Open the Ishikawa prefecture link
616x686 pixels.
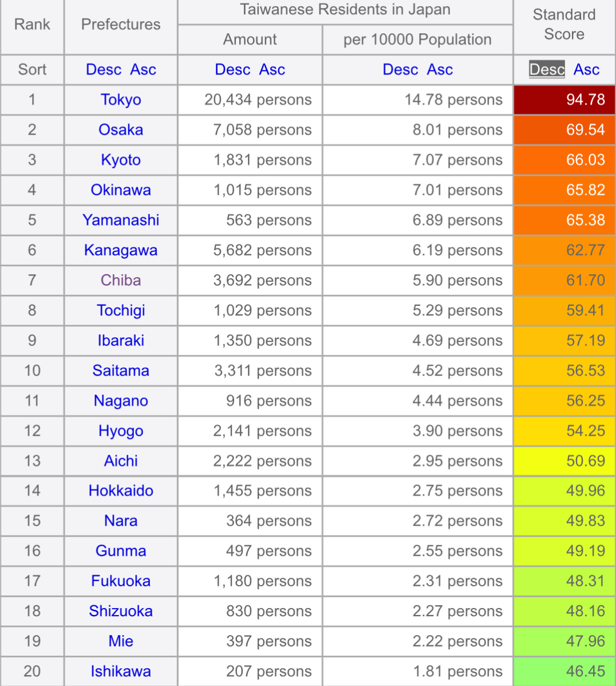[x=121, y=672]
